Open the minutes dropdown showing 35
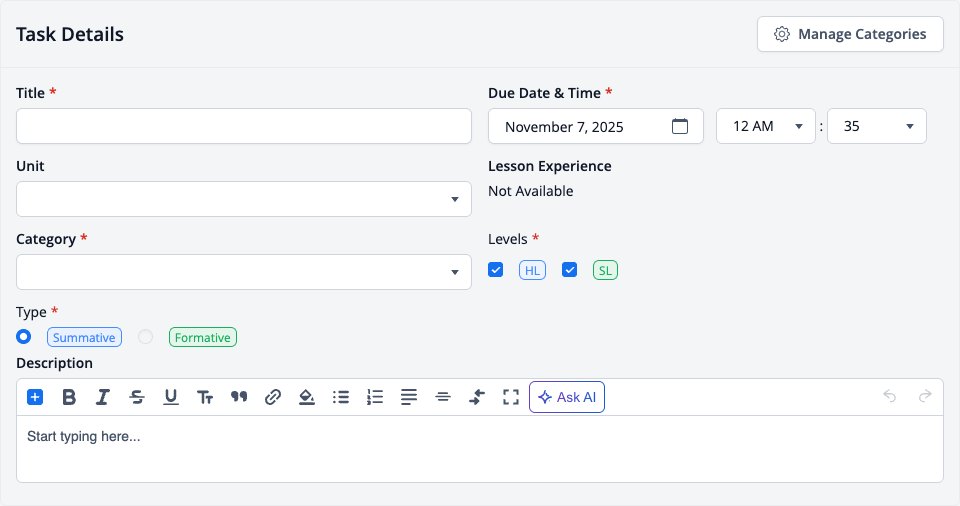Screen dimensions: 960x506 pyautogui.click(x=877, y=126)
